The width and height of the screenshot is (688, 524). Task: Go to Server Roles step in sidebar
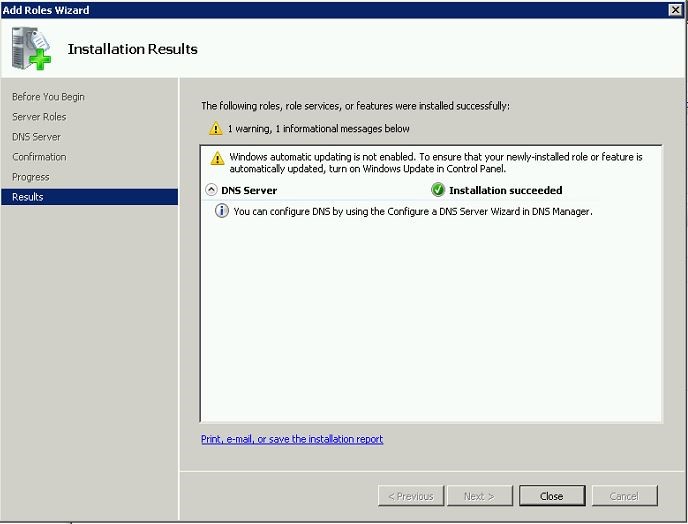[x=39, y=117]
